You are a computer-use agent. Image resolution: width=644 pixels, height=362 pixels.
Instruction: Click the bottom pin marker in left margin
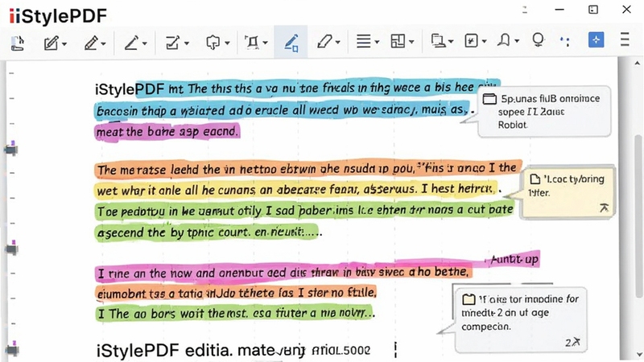click(x=12, y=348)
